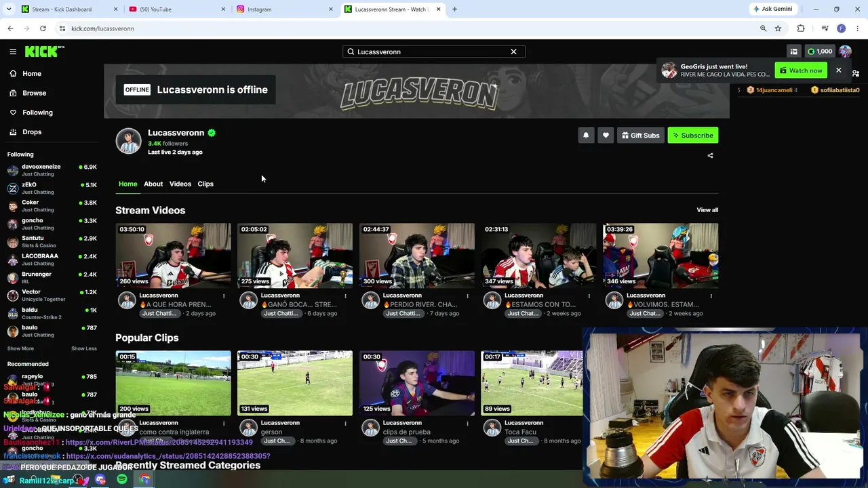The height and width of the screenshot is (488, 868).
Task: Open options menu for 'ESTAMOS CON TO' video
Action: pos(589,296)
